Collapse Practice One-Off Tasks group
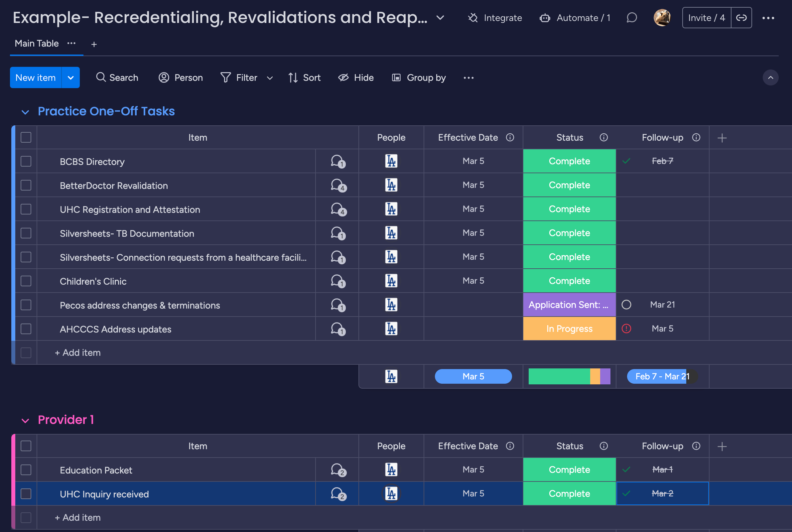Screen dimensions: 792x532 [26, 112]
